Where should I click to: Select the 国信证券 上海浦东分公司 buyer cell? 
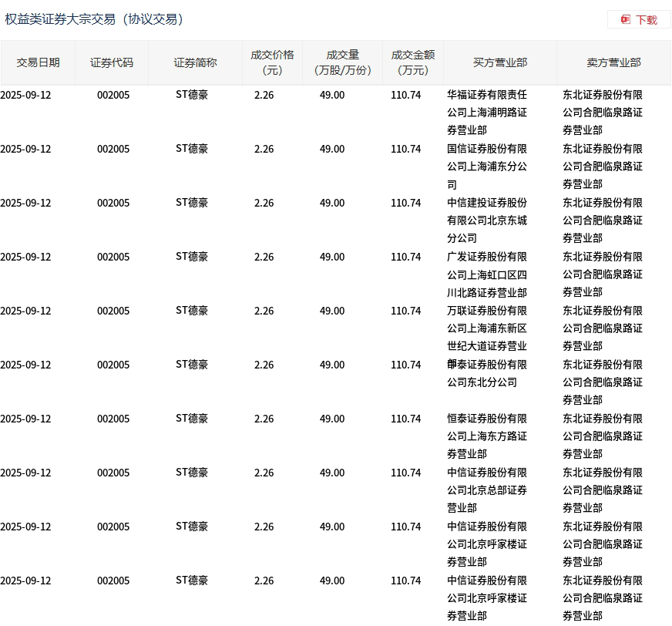487,167
